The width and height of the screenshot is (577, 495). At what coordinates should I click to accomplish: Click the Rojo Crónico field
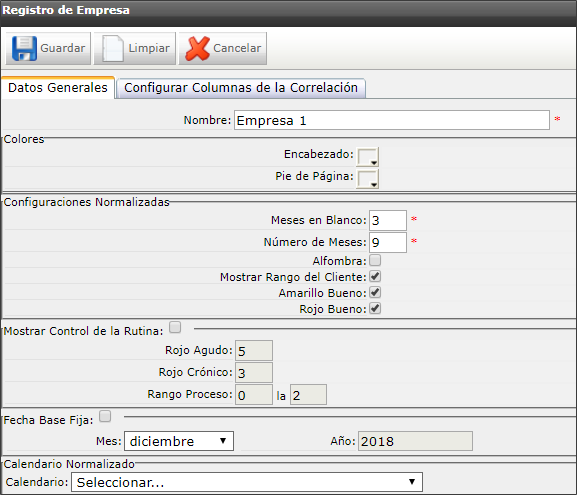point(254,372)
